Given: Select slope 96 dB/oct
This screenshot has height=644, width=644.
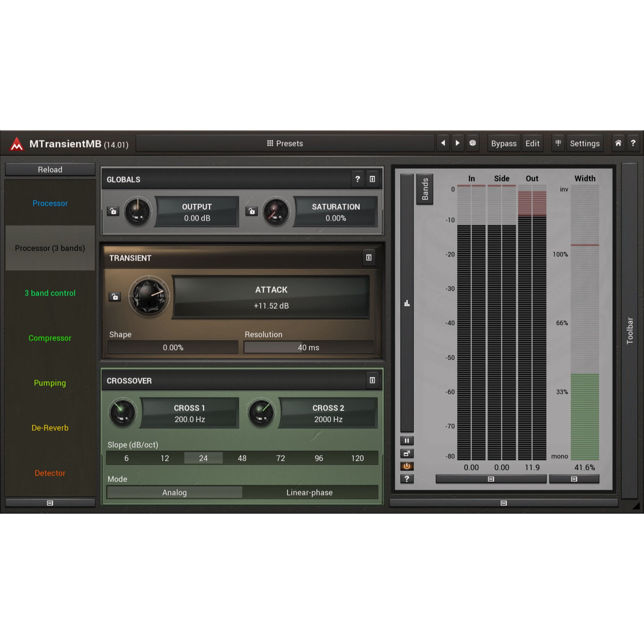Looking at the screenshot, I should pos(319,458).
